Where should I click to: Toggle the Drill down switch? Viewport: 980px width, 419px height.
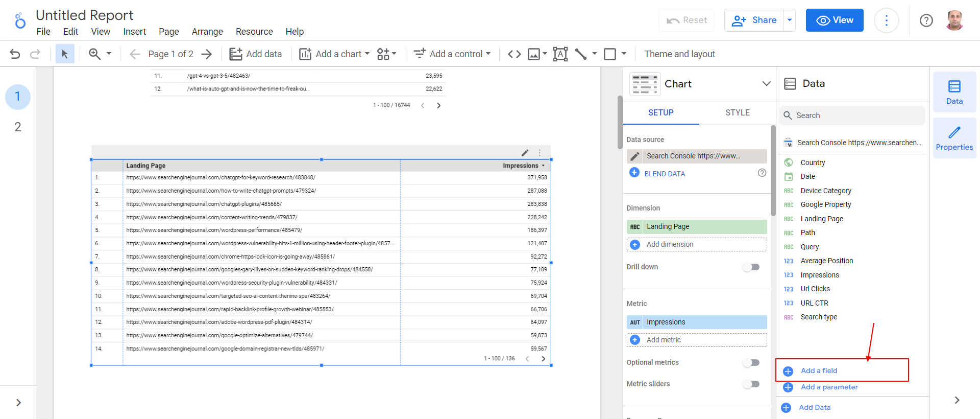751,267
